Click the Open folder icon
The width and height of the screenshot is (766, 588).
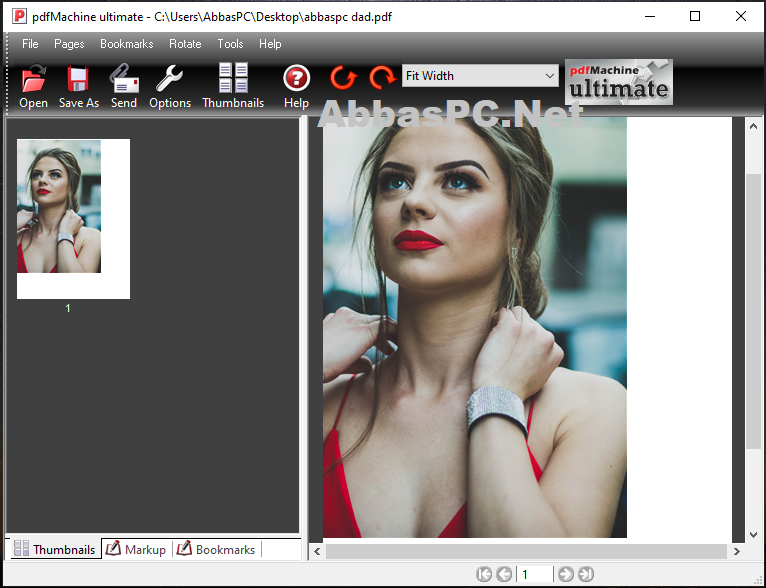[x=34, y=78]
